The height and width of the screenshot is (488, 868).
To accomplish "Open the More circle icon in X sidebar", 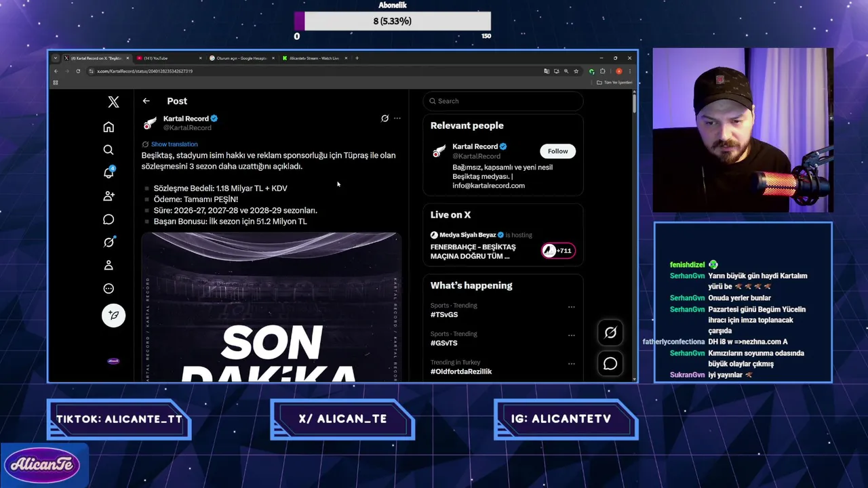I will pyautogui.click(x=108, y=288).
